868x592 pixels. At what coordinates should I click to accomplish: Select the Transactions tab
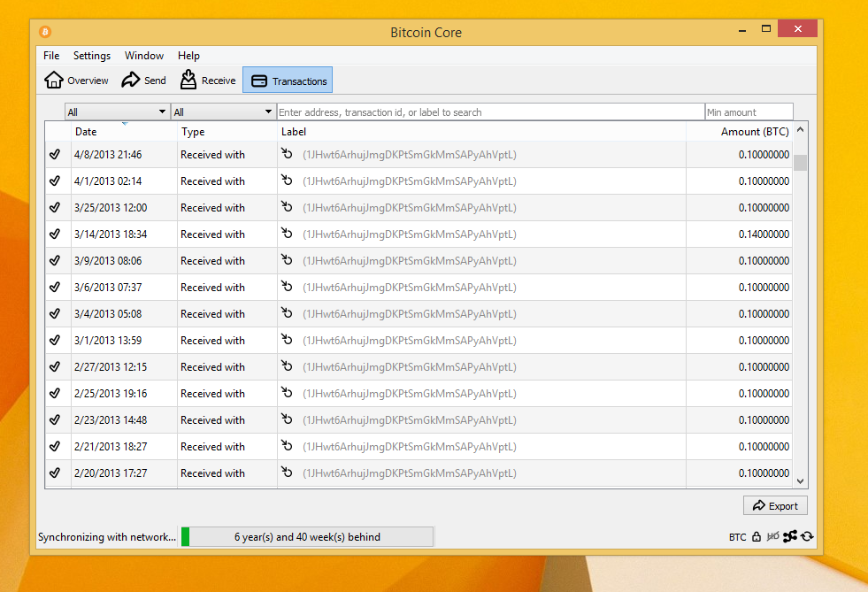point(288,81)
